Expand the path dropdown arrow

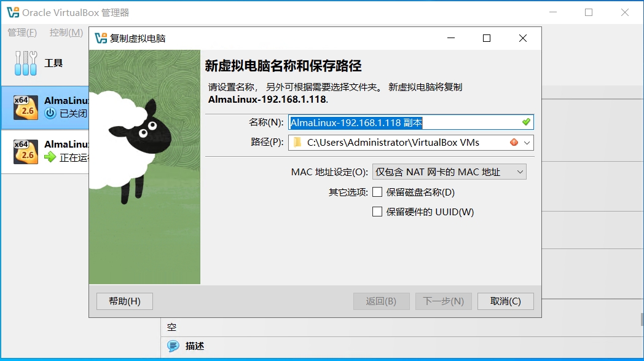coord(527,143)
